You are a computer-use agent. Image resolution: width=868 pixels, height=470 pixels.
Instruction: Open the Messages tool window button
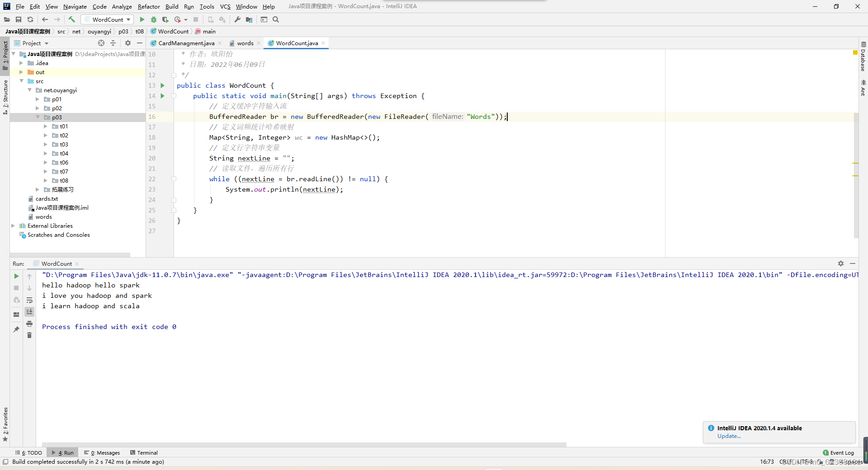point(102,453)
